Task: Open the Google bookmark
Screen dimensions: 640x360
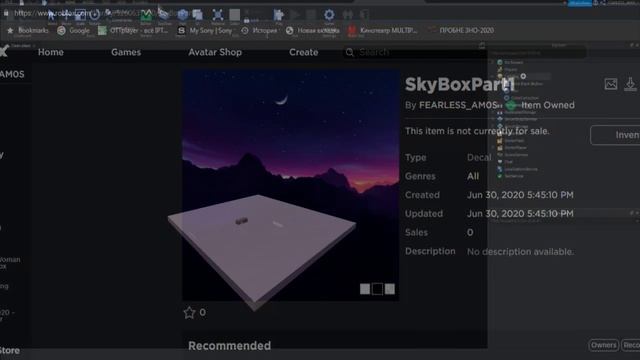Action: click(74, 31)
